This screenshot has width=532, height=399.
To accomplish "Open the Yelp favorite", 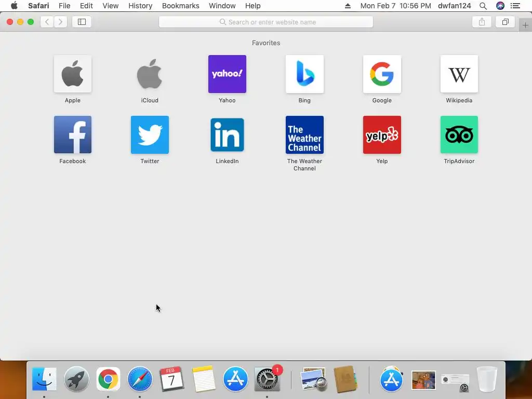I will [382, 135].
